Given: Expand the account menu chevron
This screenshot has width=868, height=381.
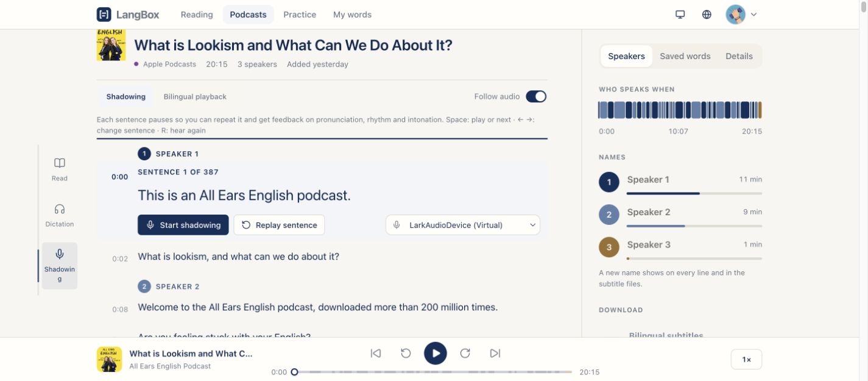Looking at the screenshot, I should tap(753, 15).
